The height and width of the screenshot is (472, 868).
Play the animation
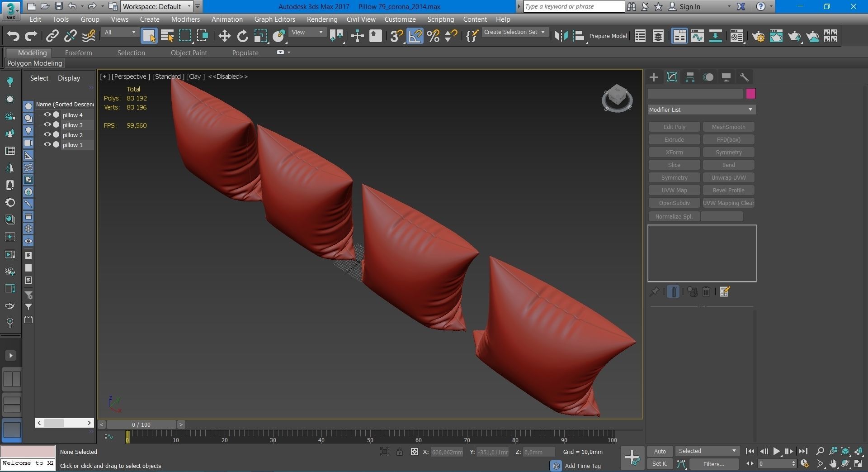pos(776,451)
